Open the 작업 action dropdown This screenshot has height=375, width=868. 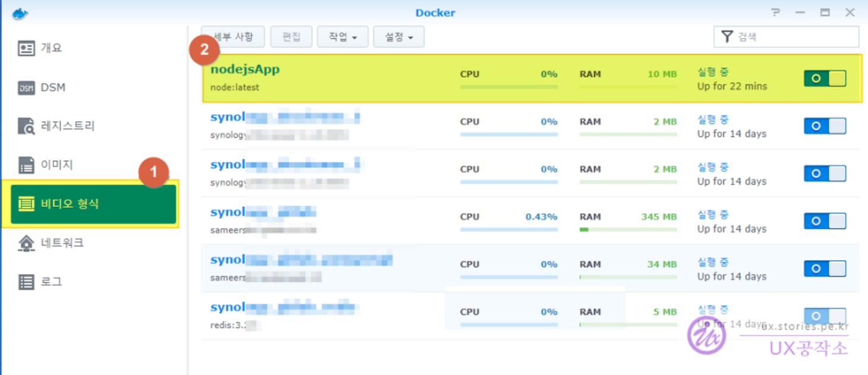coord(342,37)
